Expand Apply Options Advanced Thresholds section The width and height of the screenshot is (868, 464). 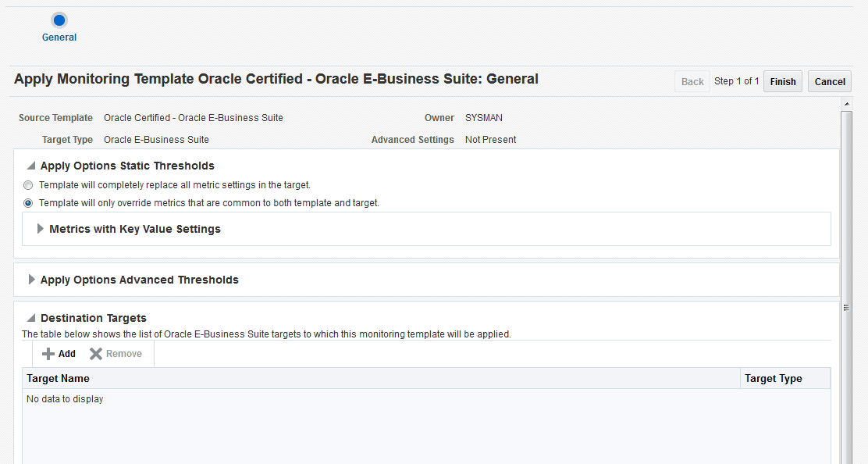[x=32, y=280]
